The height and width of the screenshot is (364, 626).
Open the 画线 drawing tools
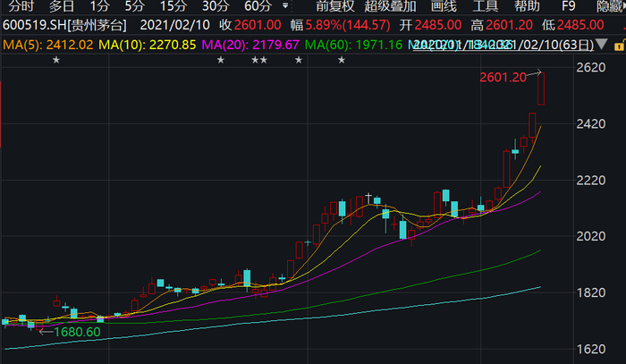coord(444,6)
